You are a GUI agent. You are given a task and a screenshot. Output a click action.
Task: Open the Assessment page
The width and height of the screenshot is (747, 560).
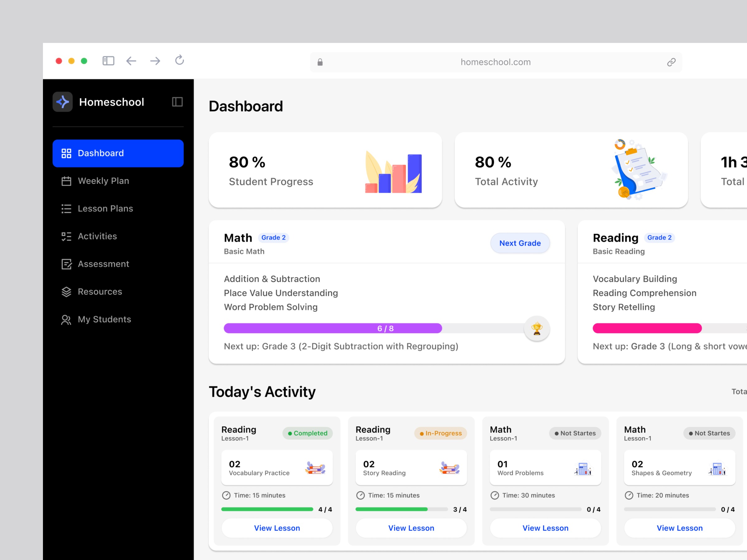click(x=103, y=264)
